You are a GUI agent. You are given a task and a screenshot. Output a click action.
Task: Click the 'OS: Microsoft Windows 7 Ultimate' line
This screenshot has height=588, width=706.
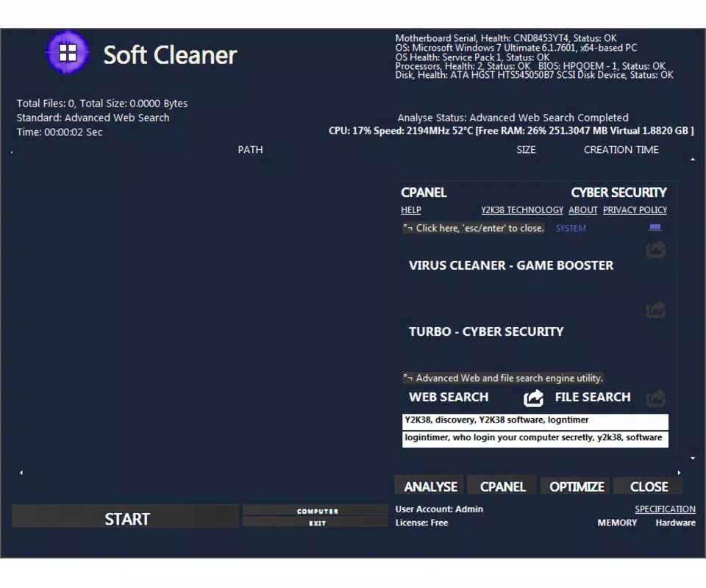coord(516,48)
